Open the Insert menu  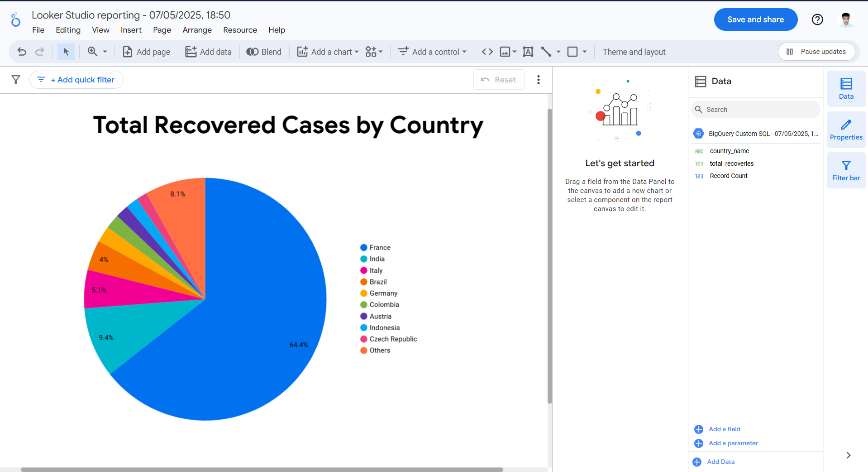point(131,30)
